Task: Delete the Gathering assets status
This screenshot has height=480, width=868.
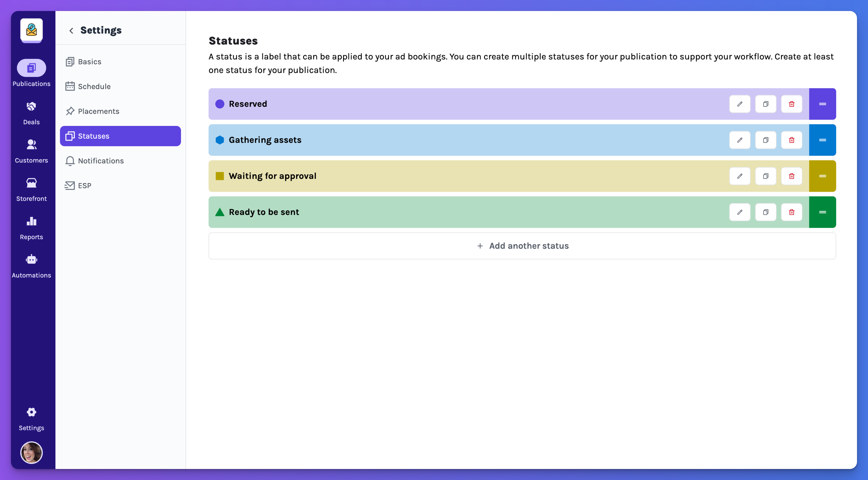Action: [x=791, y=140]
